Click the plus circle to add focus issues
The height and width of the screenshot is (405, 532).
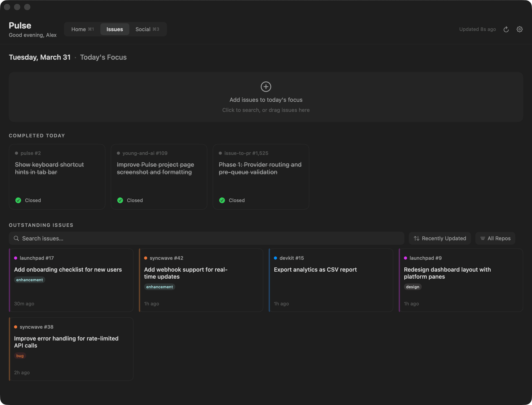[x=266, y=86]
